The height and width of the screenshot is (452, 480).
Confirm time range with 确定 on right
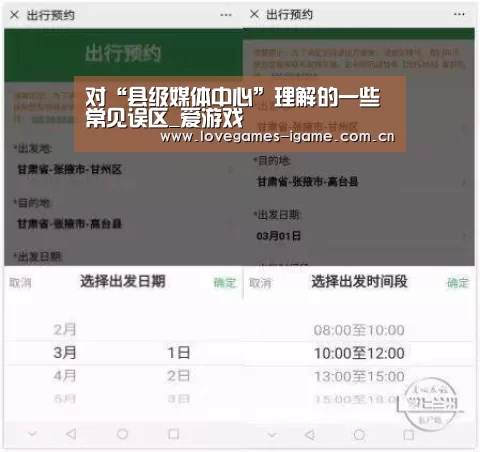point(458,283)
